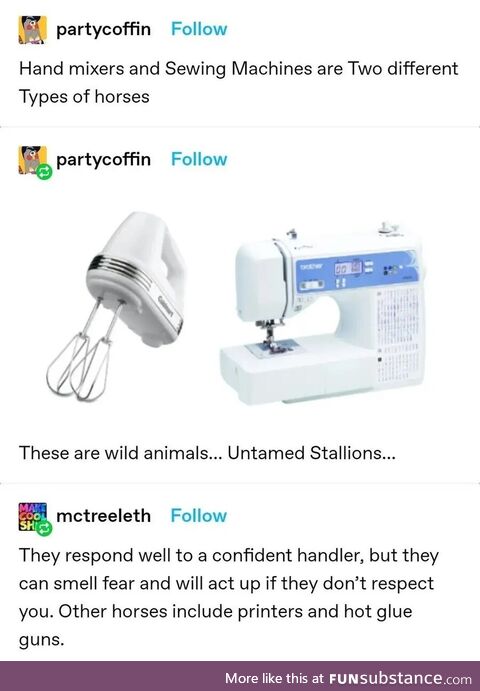480x691 pixels.
Task: Click the 'More like this at' banner text
Action: pos(275,678)
